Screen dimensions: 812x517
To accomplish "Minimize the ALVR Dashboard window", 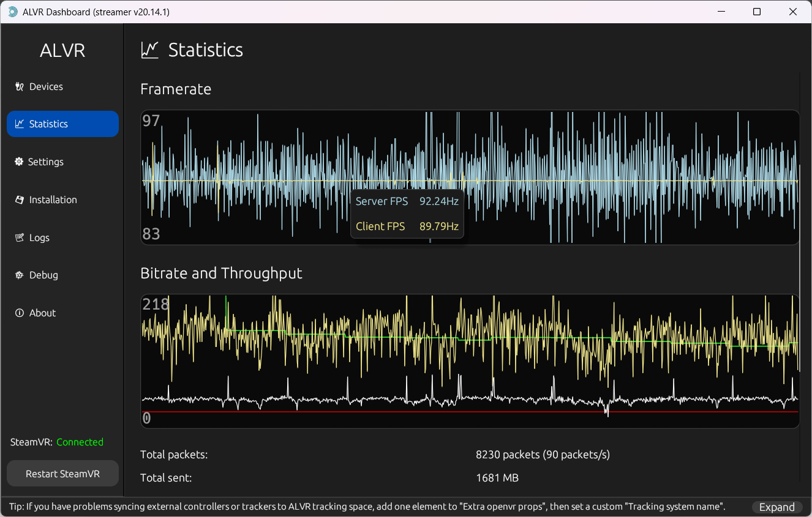I will click(721, 12).
